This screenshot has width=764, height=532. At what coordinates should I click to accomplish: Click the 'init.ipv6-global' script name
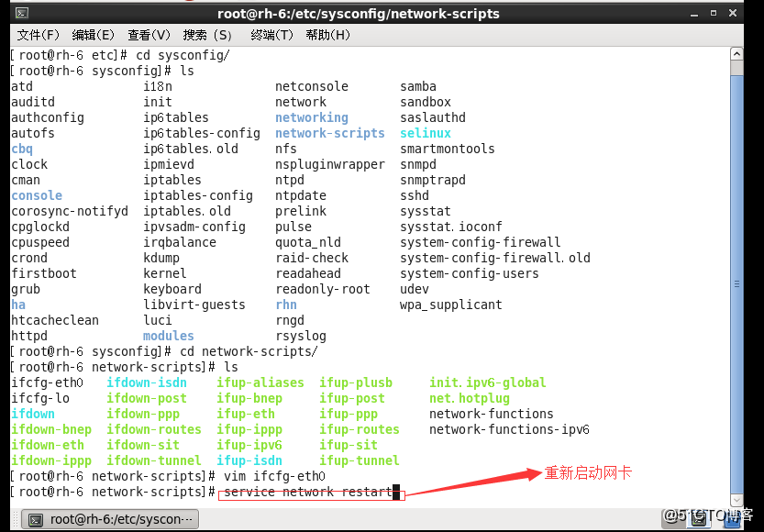point(487,382)
